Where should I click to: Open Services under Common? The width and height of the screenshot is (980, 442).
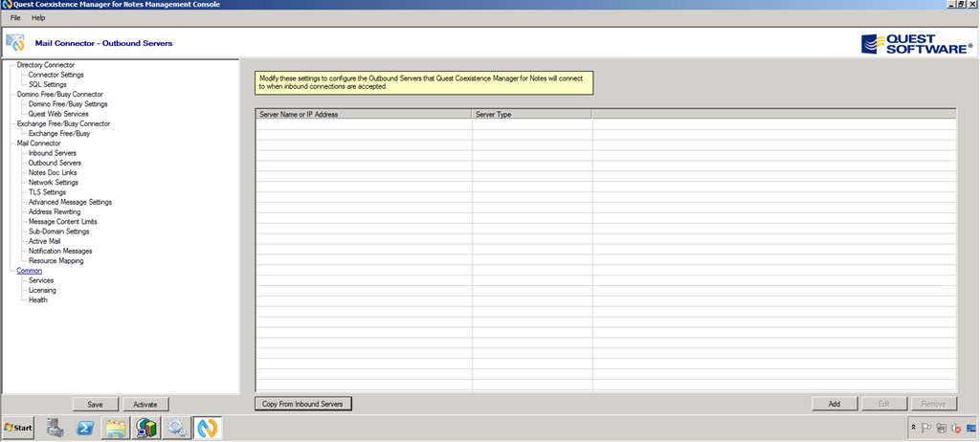pos(41,280)
